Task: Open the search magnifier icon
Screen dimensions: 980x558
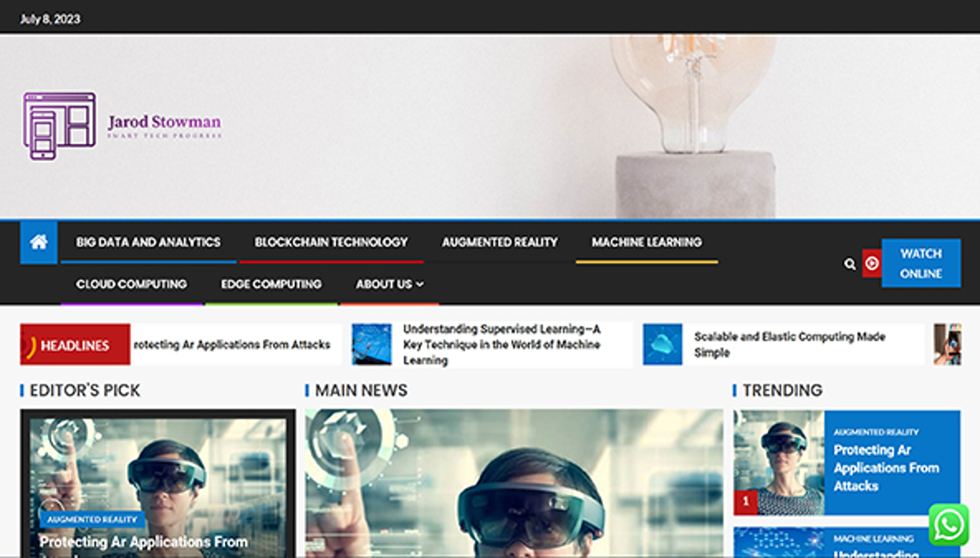Action: tap(849, 264)
